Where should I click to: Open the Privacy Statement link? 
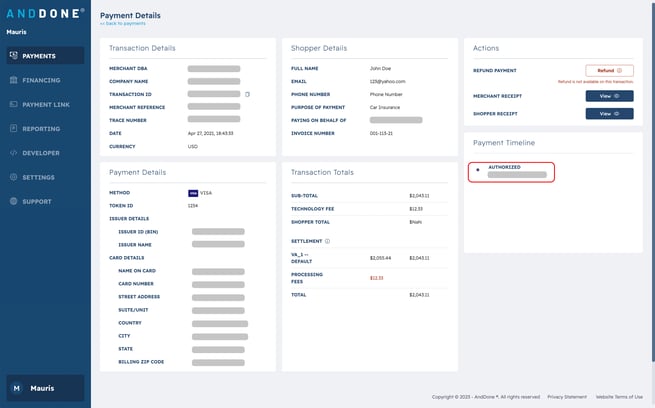[x=567, y=397]
